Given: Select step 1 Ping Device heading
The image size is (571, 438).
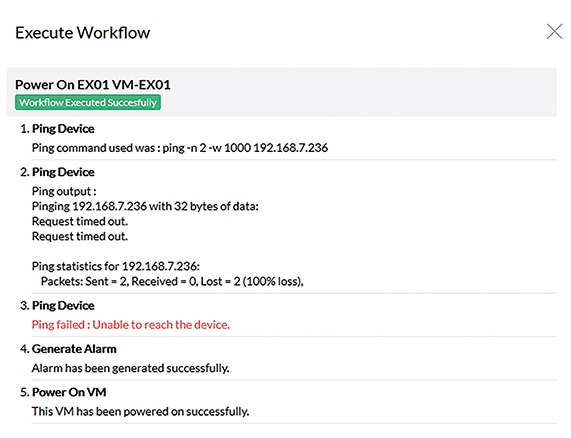Looking at the screenshot, I should tap(57, 129).
